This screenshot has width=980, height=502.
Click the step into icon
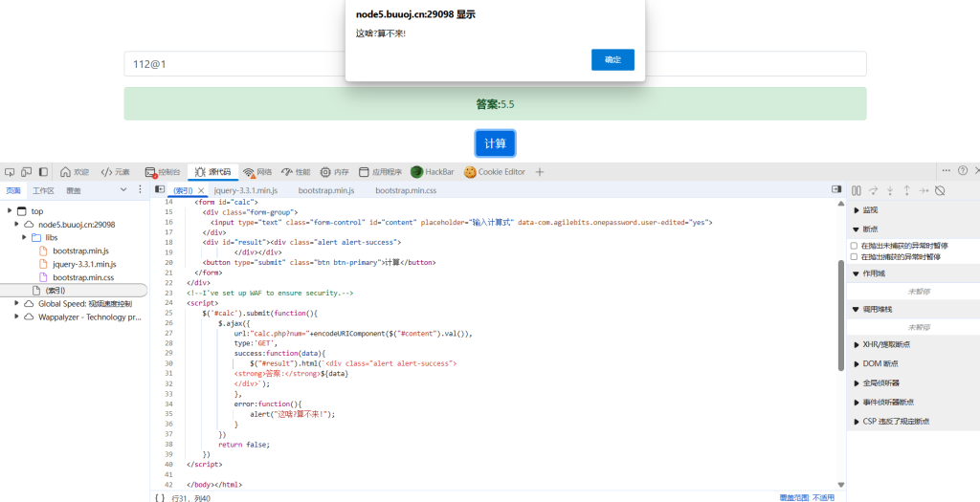coord(890,191)
